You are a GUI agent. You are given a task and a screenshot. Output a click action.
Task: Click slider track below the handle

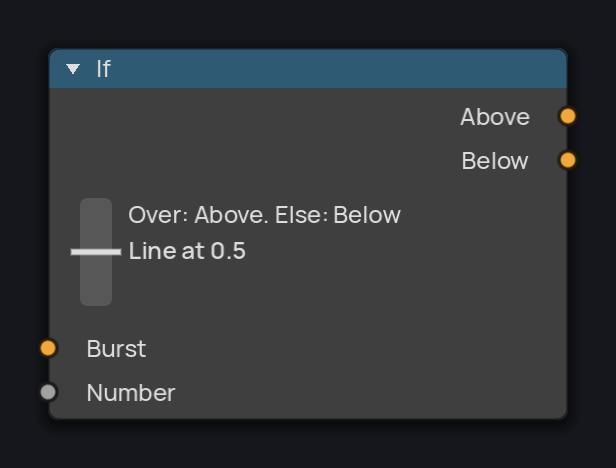point(96,281)
